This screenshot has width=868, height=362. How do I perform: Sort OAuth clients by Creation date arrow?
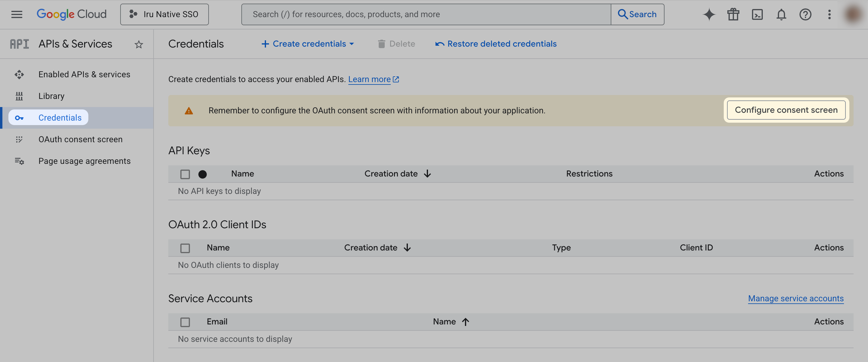407,248
